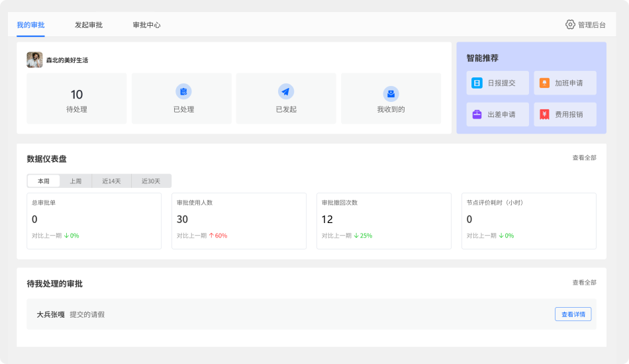Open the 日报提交 calendar icon
Screen dimensions: 629x364
(x=477, y=83)
